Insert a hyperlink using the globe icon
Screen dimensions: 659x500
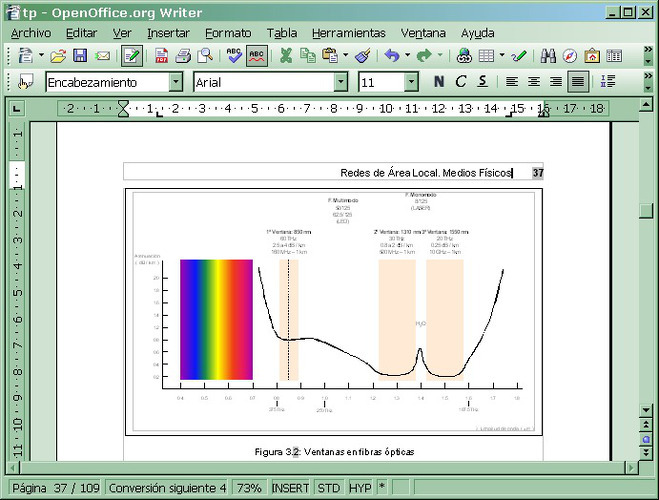coord(464,56)
